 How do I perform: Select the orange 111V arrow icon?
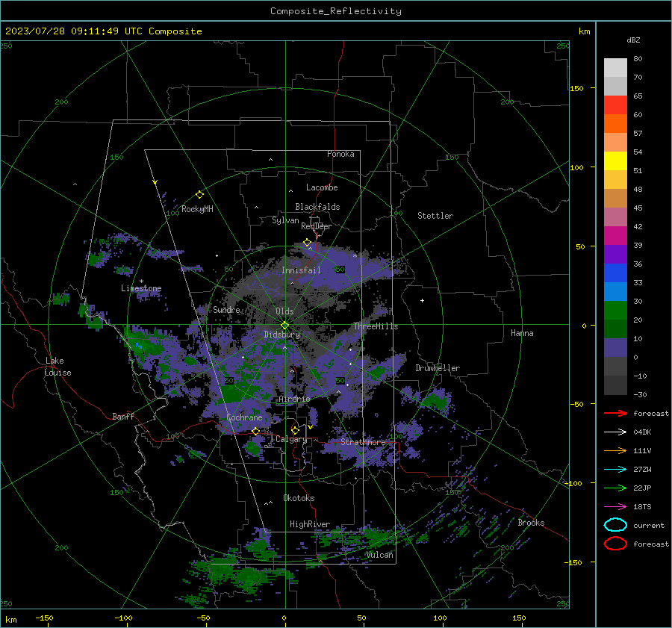coord(615,450)
